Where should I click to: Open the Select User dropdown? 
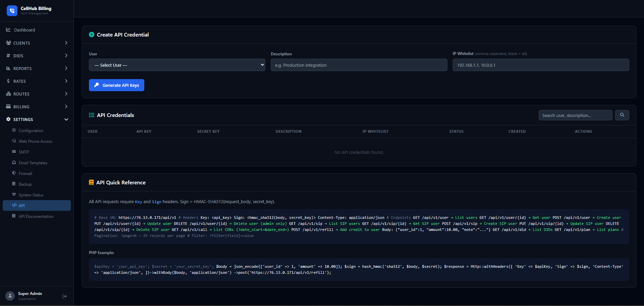pos(177,65)
